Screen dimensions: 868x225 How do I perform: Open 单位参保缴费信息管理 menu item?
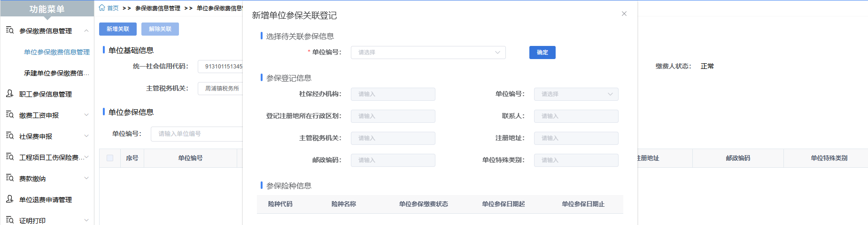tap(57, 52)
